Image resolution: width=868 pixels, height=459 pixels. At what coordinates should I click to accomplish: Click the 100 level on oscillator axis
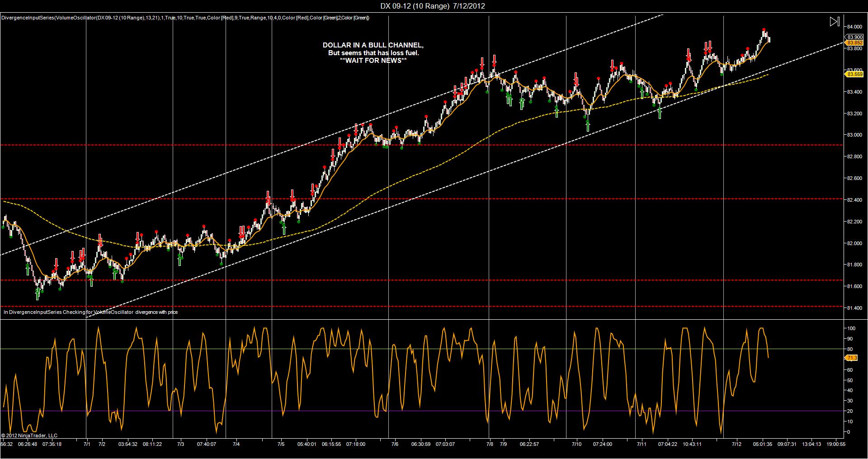[851, 328]
